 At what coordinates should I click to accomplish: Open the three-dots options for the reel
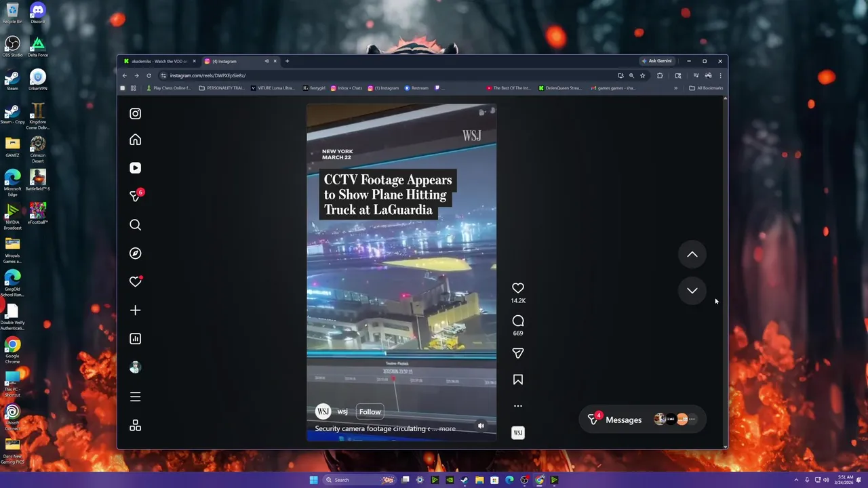(518, 406)
